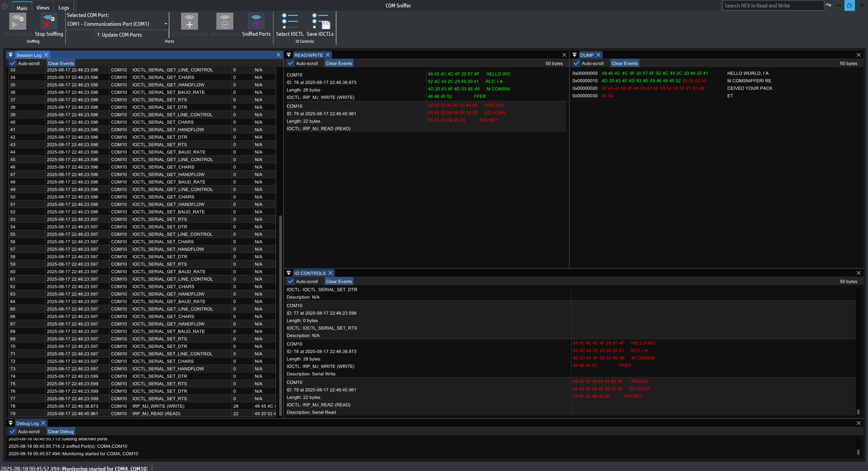Select Session Log row 79 IRP_MJ_READ
The image size is (868, 471).
142,413
